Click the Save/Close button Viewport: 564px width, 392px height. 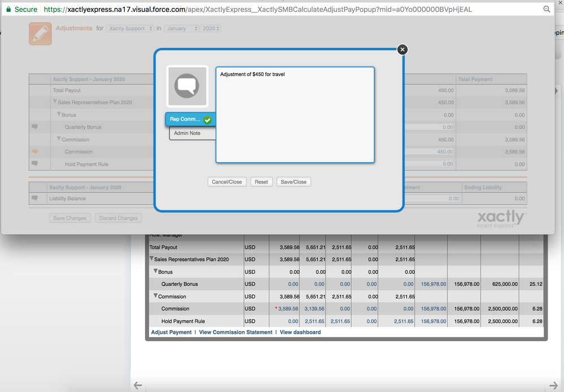coord(294,182)
